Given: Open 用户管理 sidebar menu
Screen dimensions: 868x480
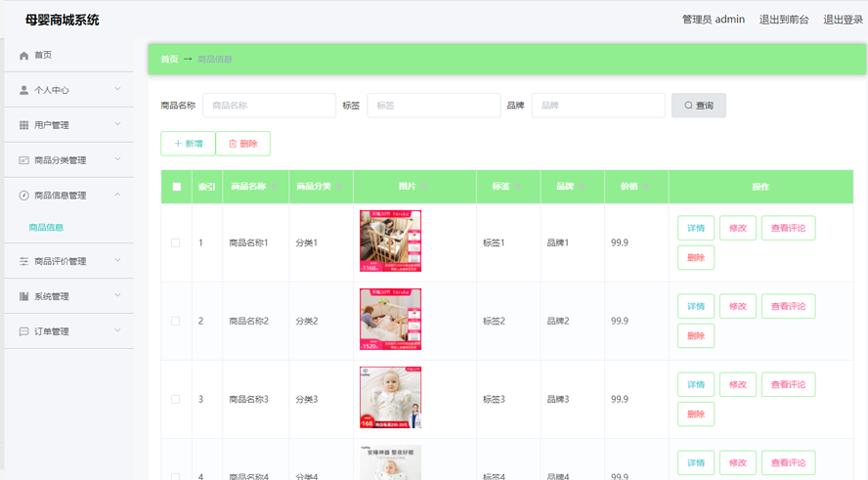Looking at the screenshot, I should click(x=69, y=125).
